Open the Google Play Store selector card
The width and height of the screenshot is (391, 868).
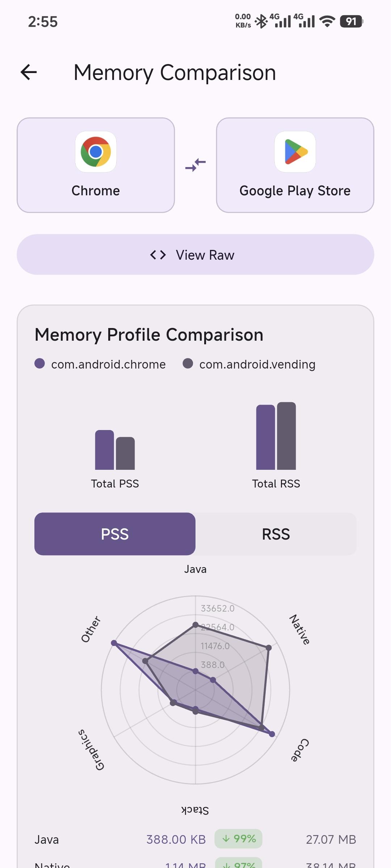click(295, 165)
